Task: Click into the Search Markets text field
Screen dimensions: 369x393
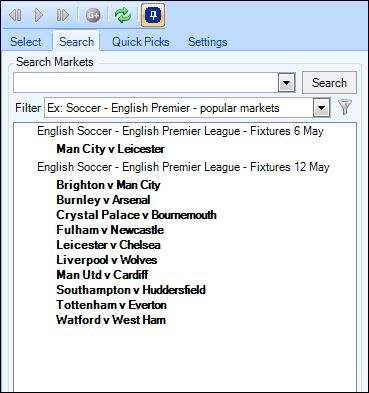Action: (x=146, y=83)
